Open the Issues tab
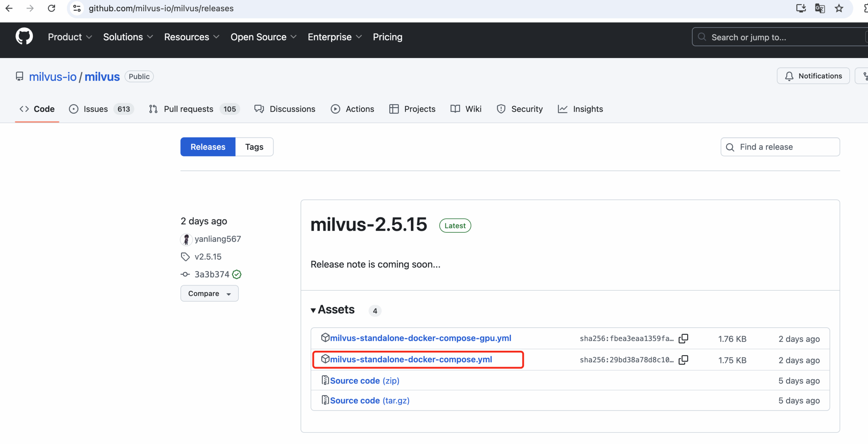This screenshot has width=868, height=444. [101, 109]
